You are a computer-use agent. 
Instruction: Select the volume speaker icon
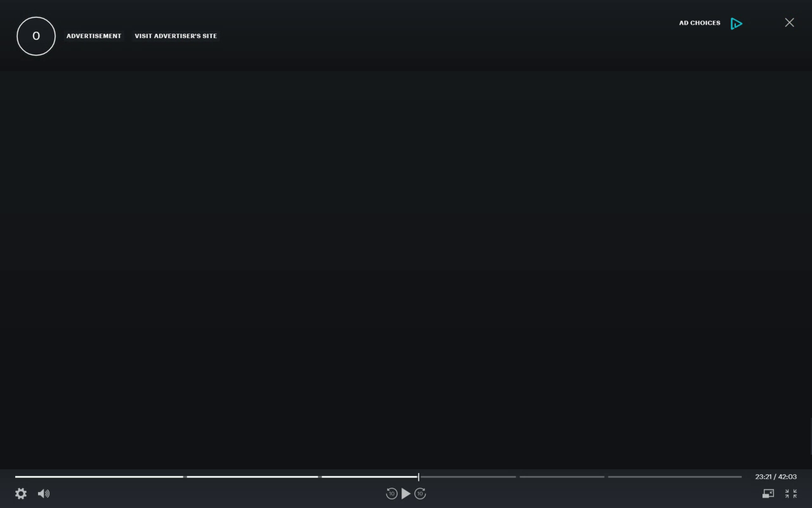(x=44, y=493)
